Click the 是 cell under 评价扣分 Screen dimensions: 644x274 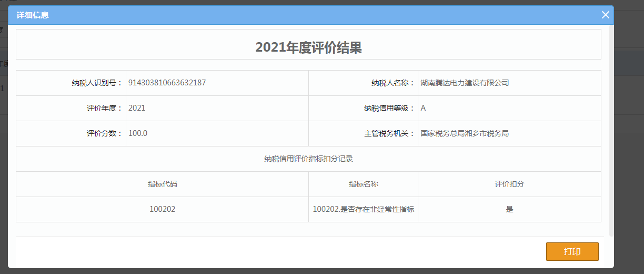tap(509, 209)
